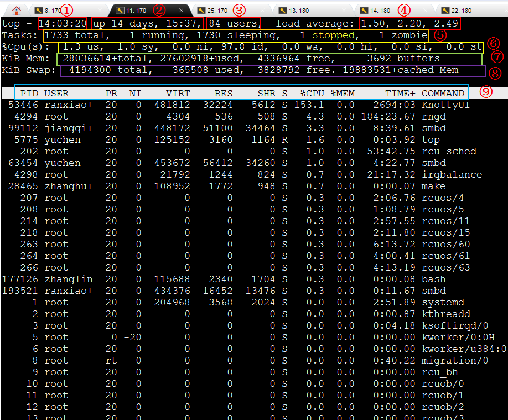Open the 13. 180 session tab
The height and width of the screenshot is (420, 508).
299,11
